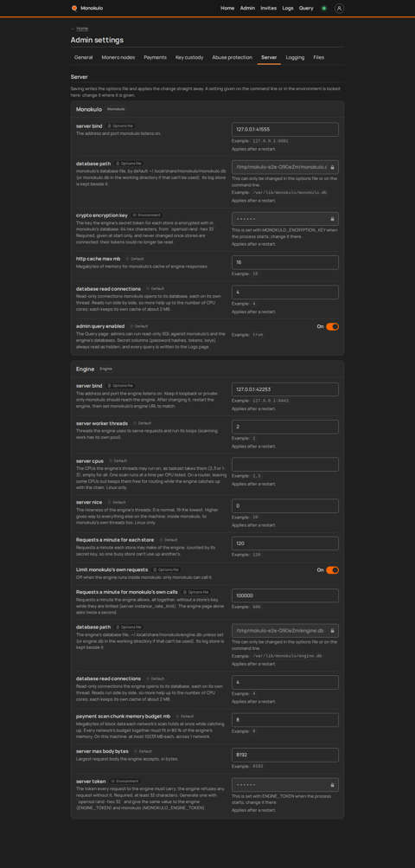This screenshot has height=868, width=415.
Task: Click Monokulo server bind field 127.0.0.1:41555
Action: (285, 130)
